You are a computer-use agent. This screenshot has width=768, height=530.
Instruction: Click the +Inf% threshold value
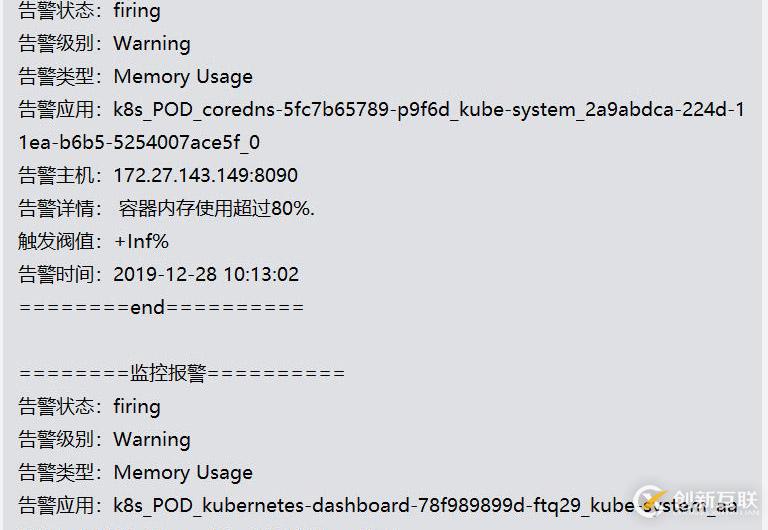tap(141, 241)
